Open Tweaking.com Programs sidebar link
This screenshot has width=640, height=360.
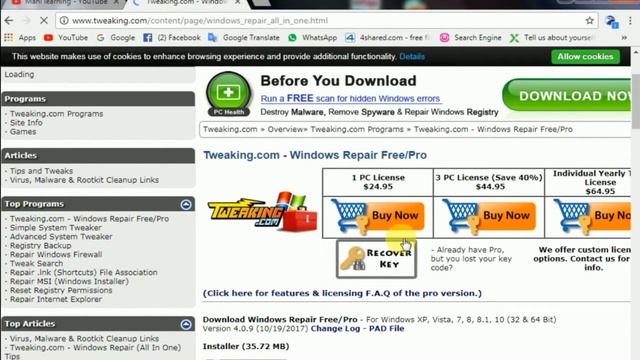tap(56, 114)
